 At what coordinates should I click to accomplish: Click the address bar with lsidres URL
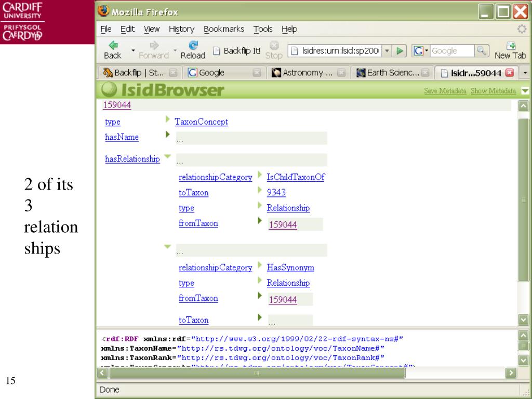click(x=335, y=51)
